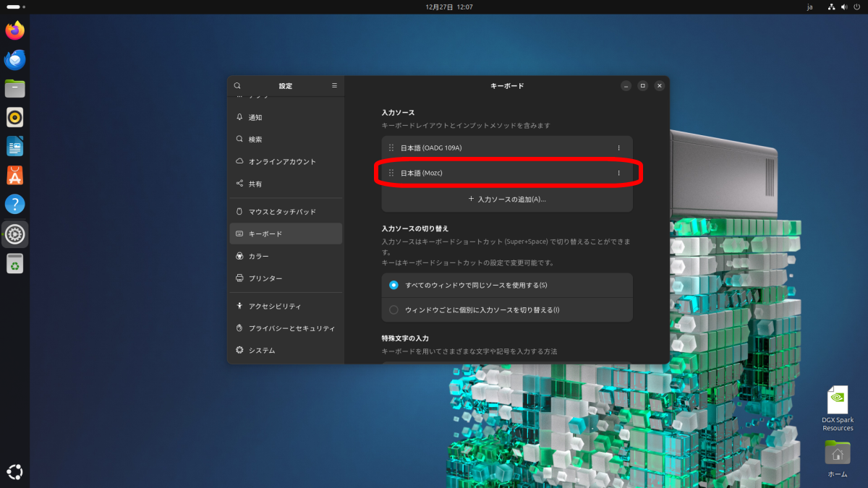Screen dimensions: 868x488
Task: Grab drag handle of 日本語 (Mozc) row
Action: [391, 173]
